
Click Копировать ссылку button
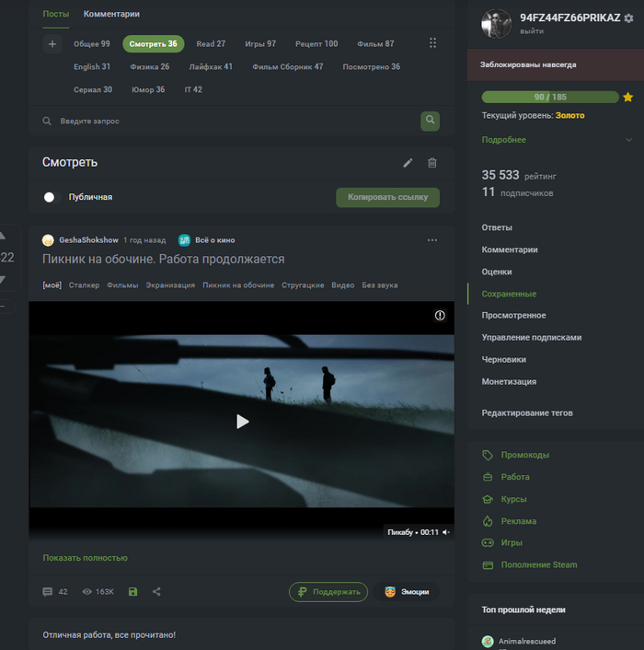387,197
